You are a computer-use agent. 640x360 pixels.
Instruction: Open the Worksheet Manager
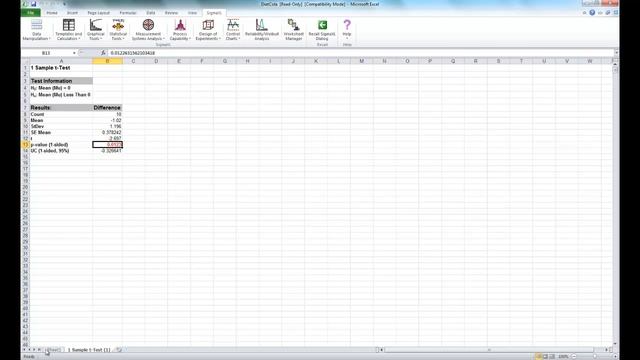click(293, 30)
